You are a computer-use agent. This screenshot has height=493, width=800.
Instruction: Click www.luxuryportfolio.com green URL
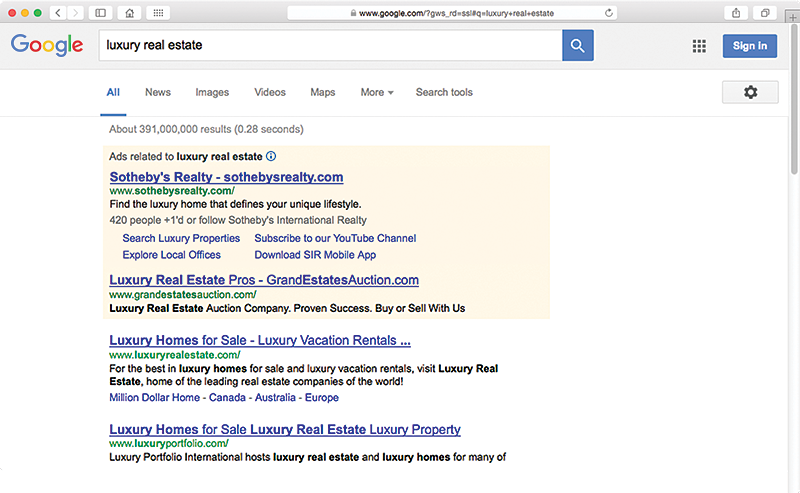tap(169, 443)
